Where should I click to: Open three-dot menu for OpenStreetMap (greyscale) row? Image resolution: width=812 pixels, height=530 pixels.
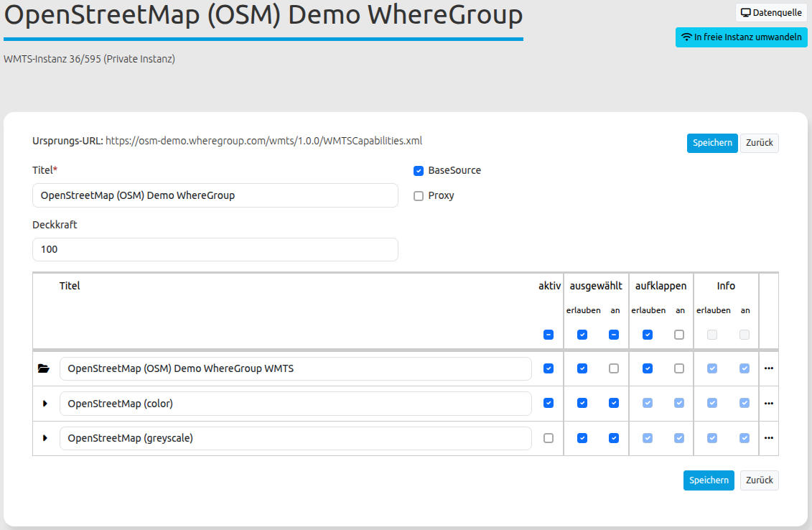click(x=769, y=438)
